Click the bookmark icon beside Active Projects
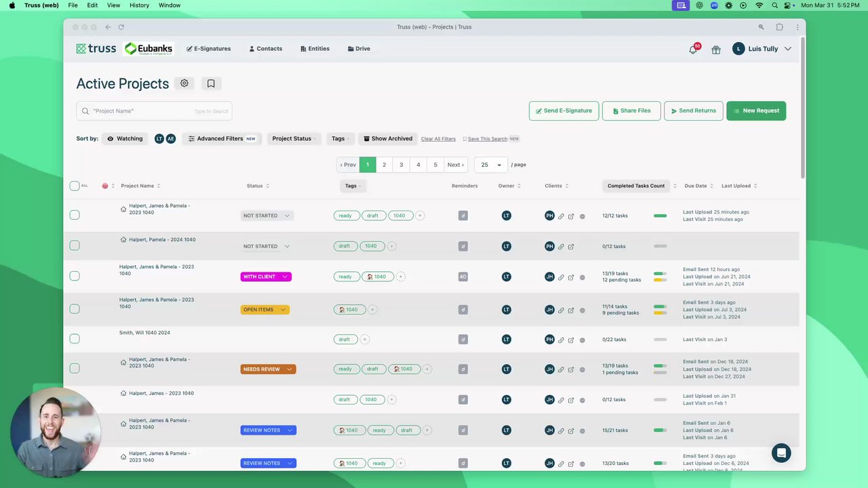Image resolution: width=868 pixels, height=488 pixels. pyautogui.click(x=211, y=83)
